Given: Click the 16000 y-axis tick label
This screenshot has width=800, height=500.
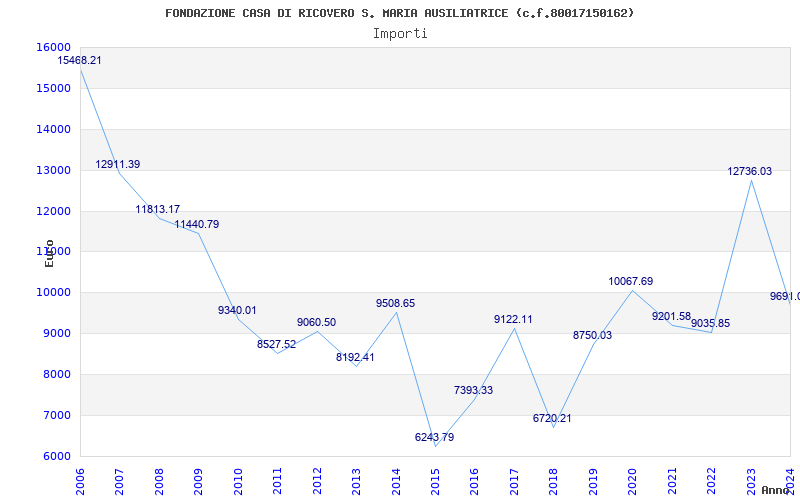Looking at the screenshot, I should (x=54, y=47).
